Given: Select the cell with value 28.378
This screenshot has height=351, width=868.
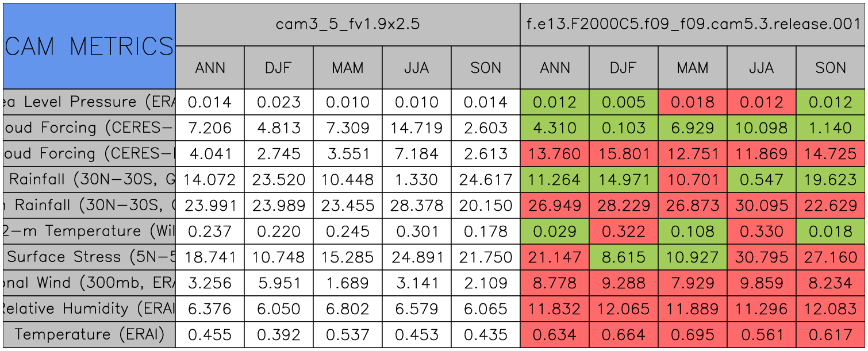Looking at the screenshot, I should [416, 206].
